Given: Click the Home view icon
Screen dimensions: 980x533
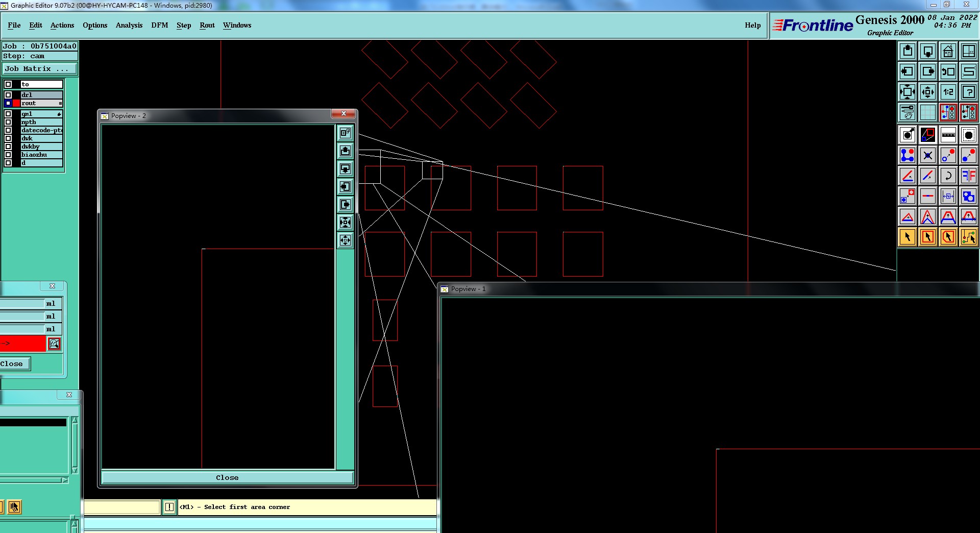Looking at the screenshot, I should pyautogui.click(x=948, y=51).
